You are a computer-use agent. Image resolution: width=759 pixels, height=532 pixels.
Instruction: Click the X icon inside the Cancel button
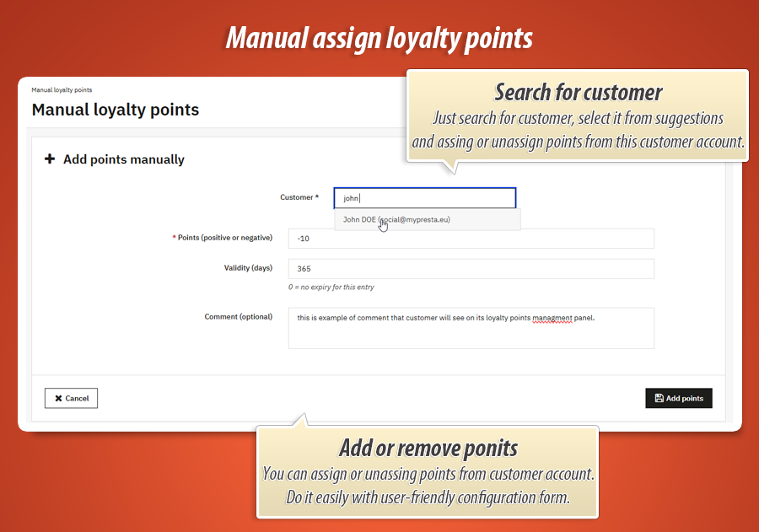click(x=59, y=398)
